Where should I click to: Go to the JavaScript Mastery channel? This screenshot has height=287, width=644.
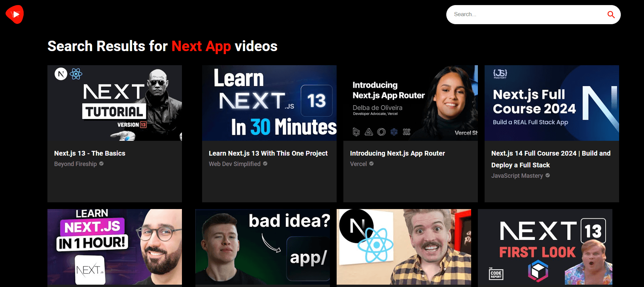point(517,176)
